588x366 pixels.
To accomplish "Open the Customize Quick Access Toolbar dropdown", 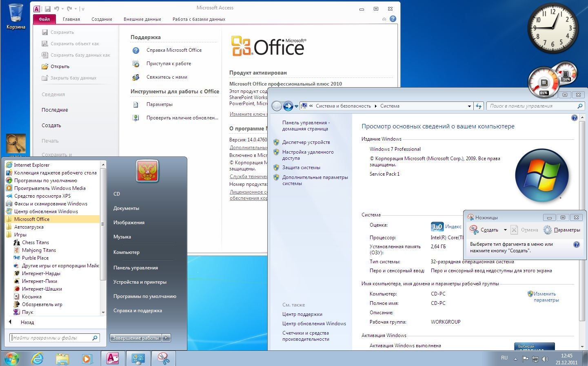I will tap(83, 9).
